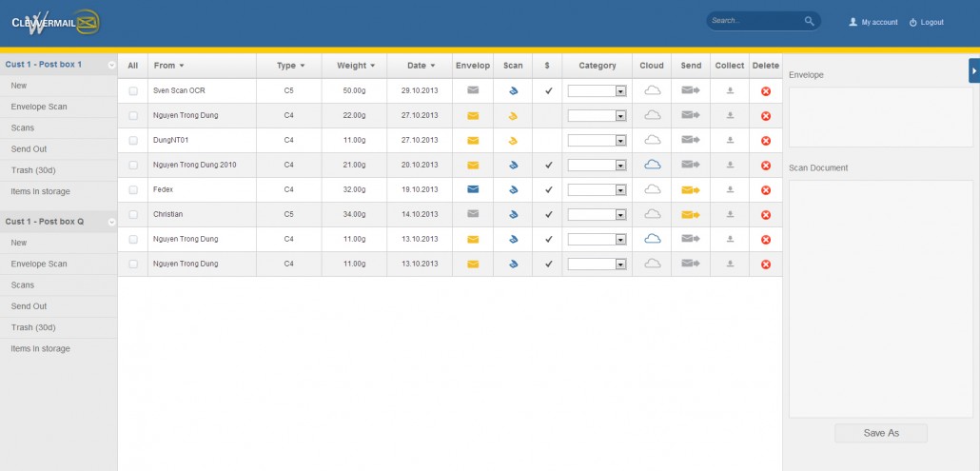Click the envelope icon for Fedex row
This screenshot has width=980, height=471.
[473, 189]
